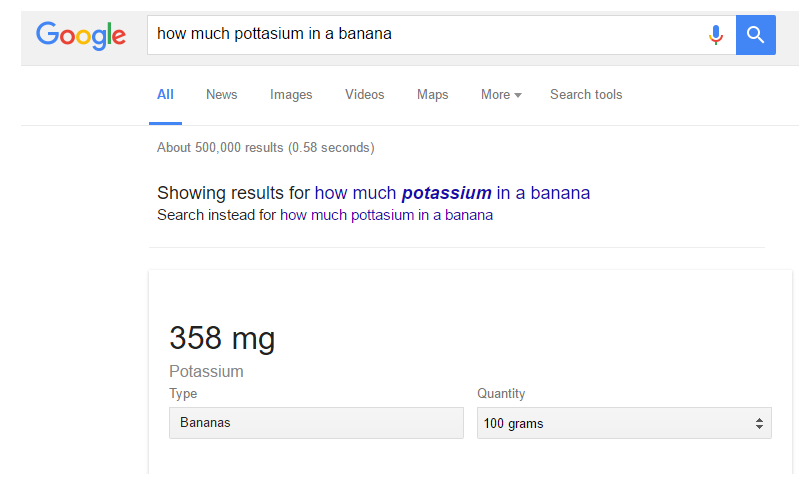Start voice search with microphone icon
The height and width of the screenshot is (479, 810).
click(x=715, y=35)
